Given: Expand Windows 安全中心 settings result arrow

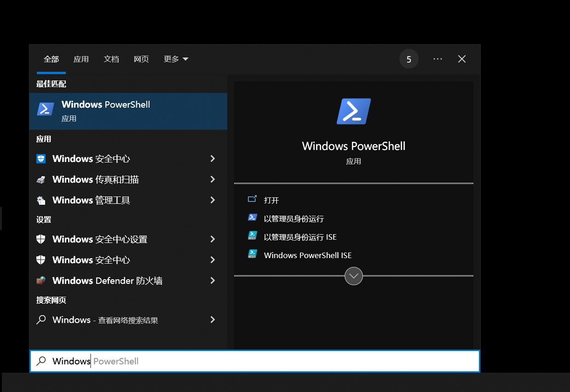Looking at the screenshot, I should (213, 260).
